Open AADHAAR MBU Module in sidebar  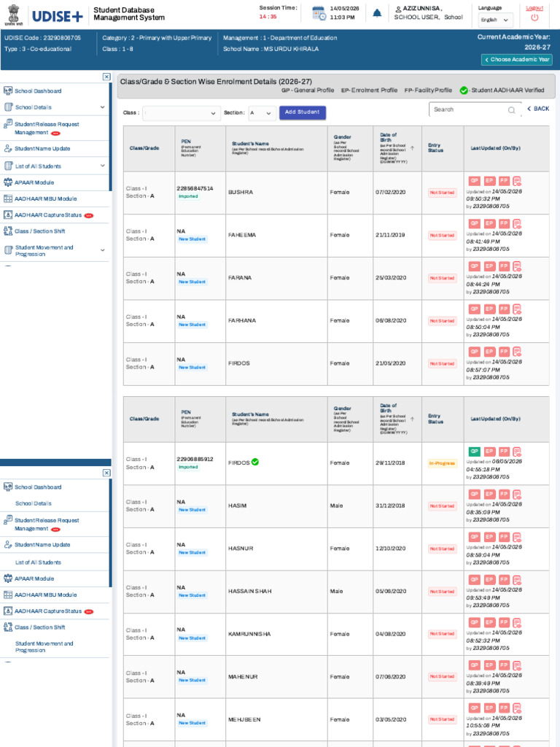click(55, 198)
